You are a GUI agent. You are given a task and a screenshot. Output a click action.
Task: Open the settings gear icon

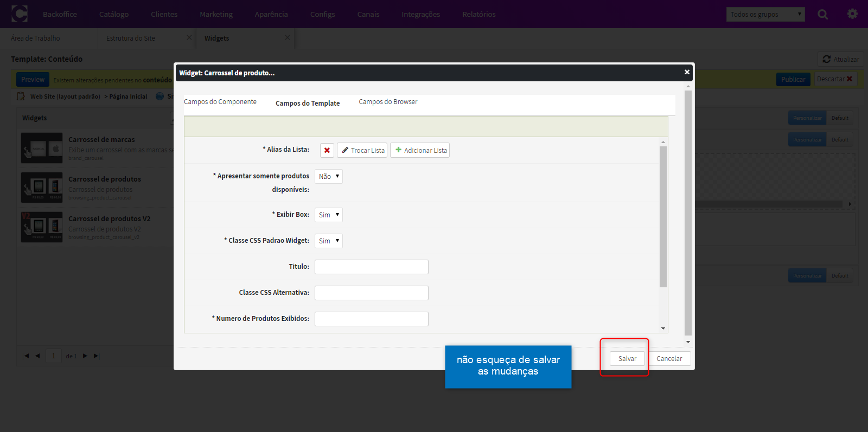point(853,14)
